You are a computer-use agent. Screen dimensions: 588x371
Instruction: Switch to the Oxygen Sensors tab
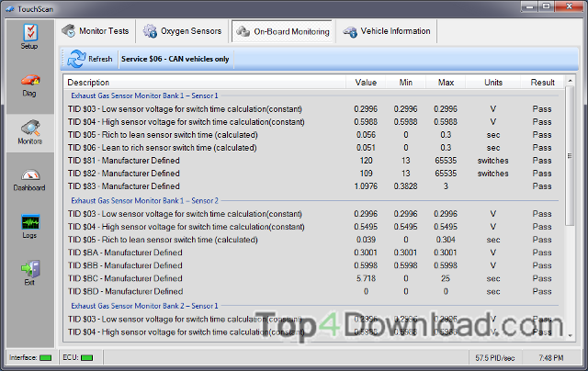pos(182,31)
